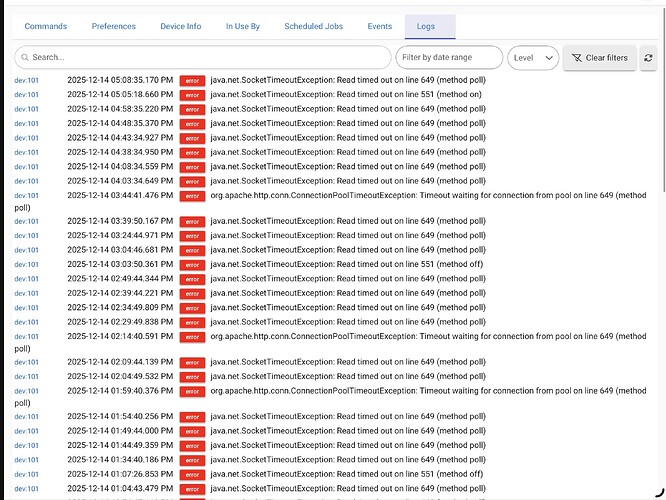
Task: Click dev:101 link at the 01:07:26.853 log
Action: [26, 474]
